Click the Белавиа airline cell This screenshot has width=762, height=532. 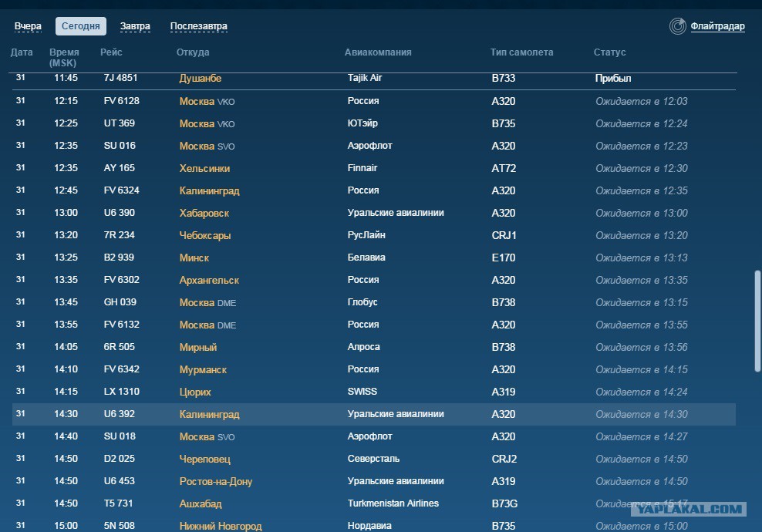[x=366, y=258]
